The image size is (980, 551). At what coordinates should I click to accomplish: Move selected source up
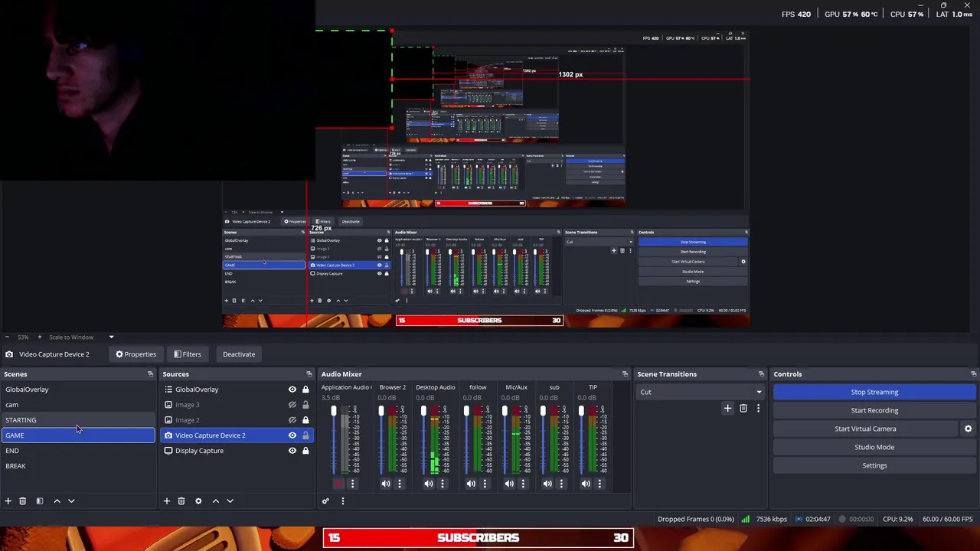215,500
